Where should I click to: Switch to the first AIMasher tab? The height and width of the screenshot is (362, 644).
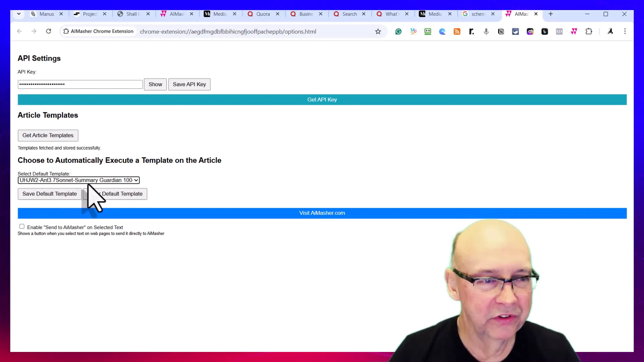[x=177, y=14]
